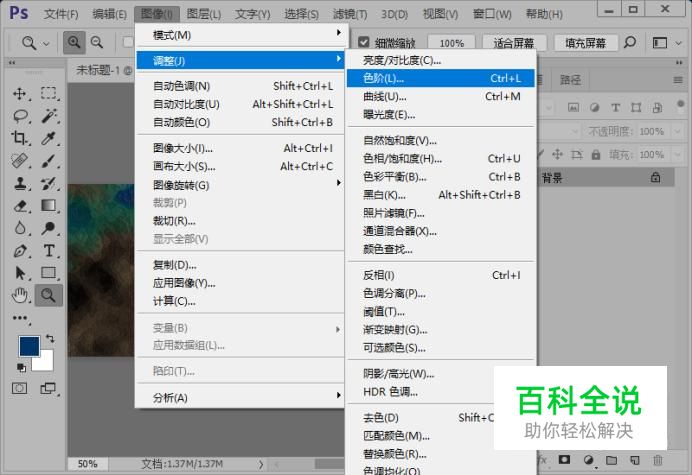Create a new layer icon
The image size is (692, 475).
pos(635,460)
